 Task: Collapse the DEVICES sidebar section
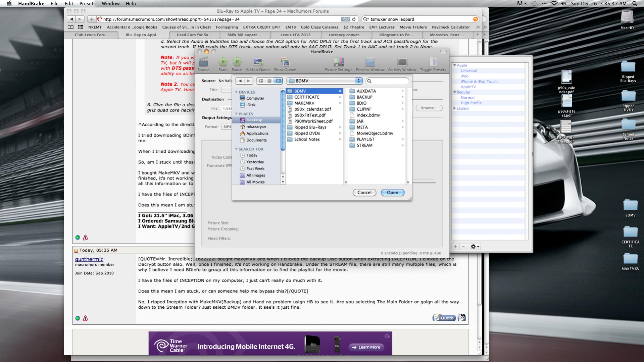236,92
